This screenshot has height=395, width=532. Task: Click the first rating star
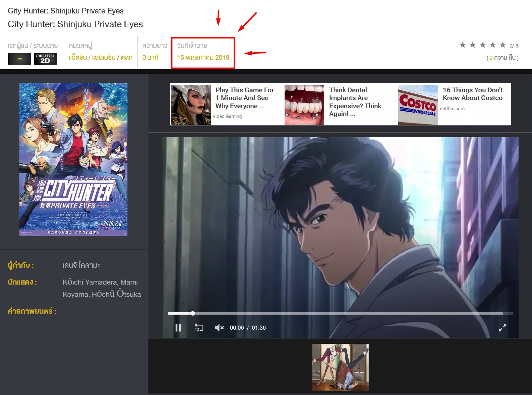pos(463,45)
